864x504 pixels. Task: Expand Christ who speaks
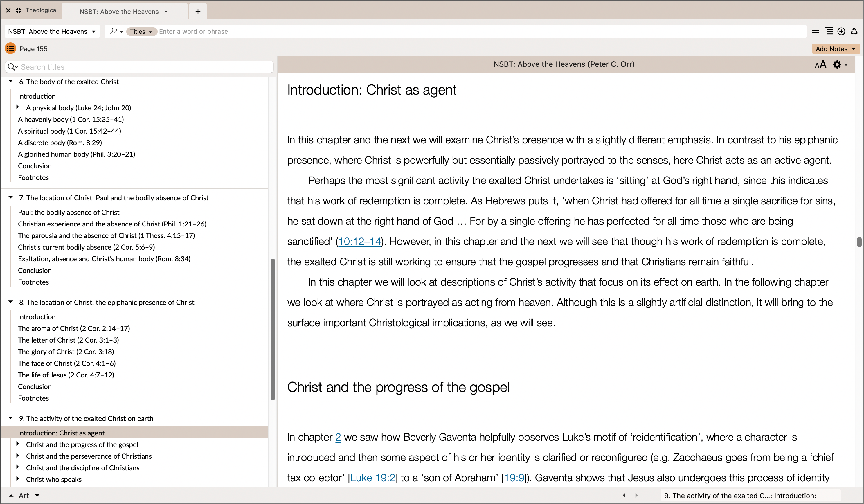tap(18, 479)
